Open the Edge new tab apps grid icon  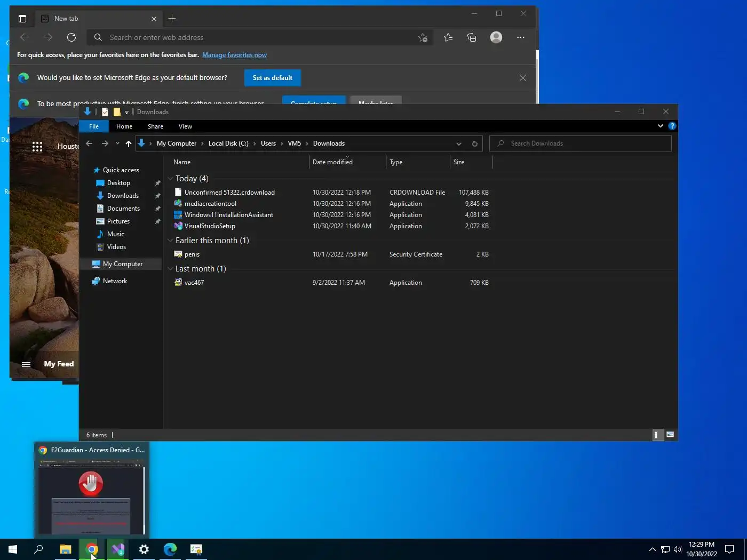point(37,147)
